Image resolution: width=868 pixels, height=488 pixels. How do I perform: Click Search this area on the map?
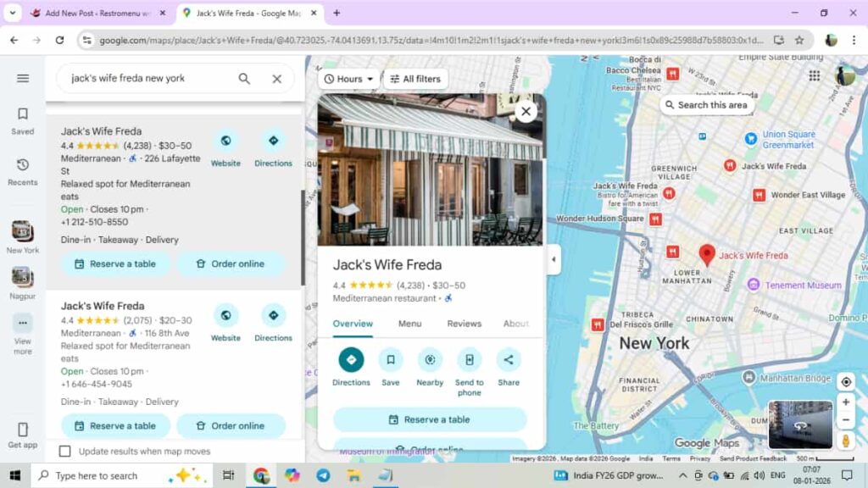tap(707, 105)
